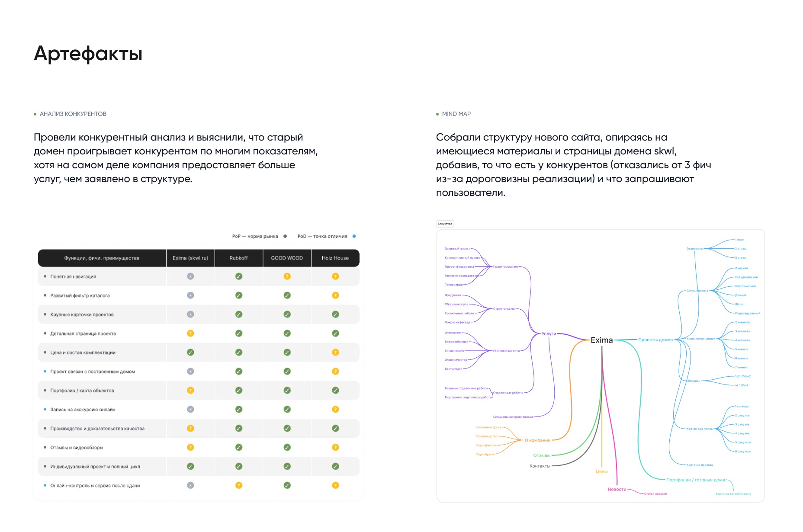The image size is (803, 532).
Task: Click the MIND MAP section label
Action: pos(456,114)
